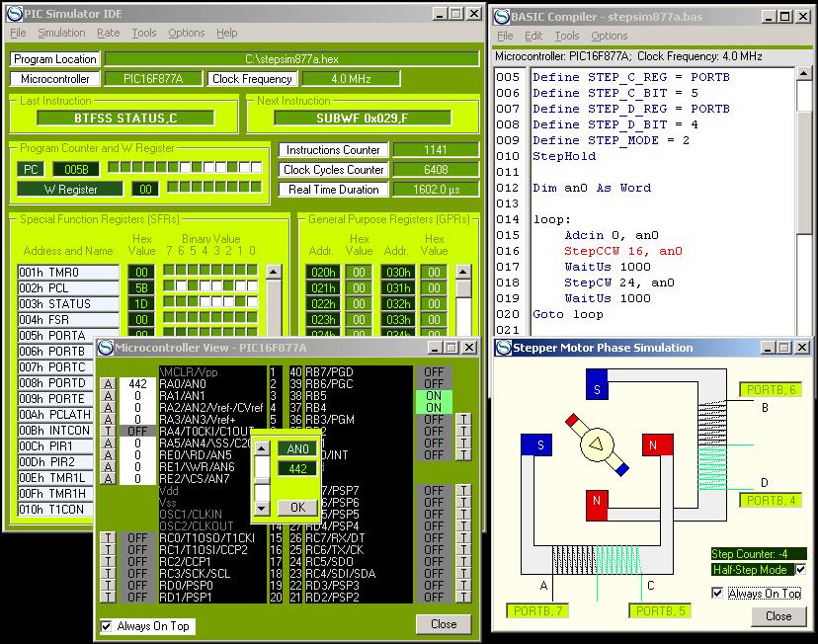Toggle Always On Top in Stepper Motor window

tap(718, 593)
